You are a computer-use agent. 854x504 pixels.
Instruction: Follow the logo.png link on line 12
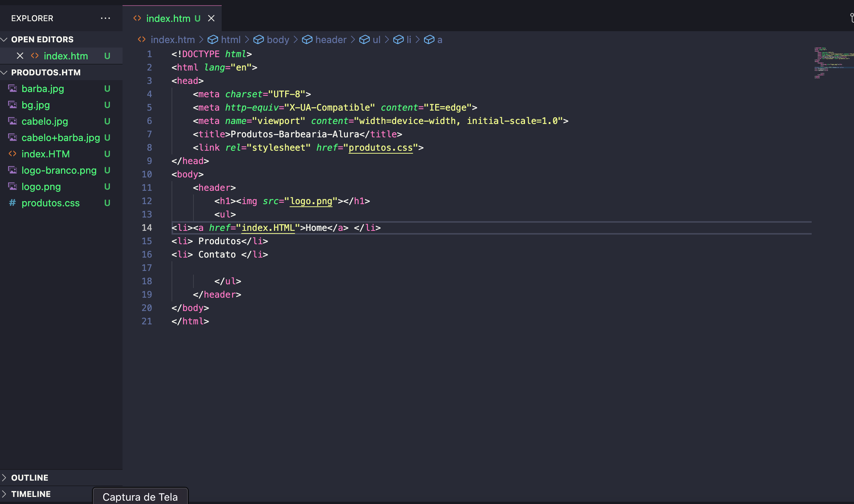(x=311, y=201)
